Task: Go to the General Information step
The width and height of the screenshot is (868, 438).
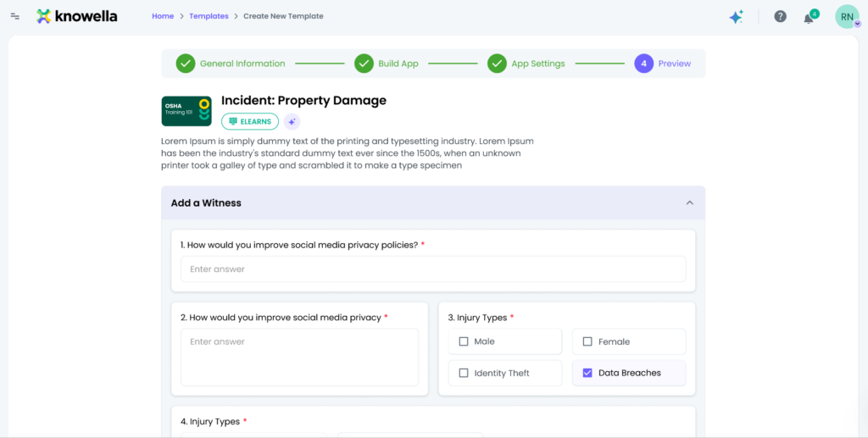Action: pyautogui.click(x=231, y=64)
